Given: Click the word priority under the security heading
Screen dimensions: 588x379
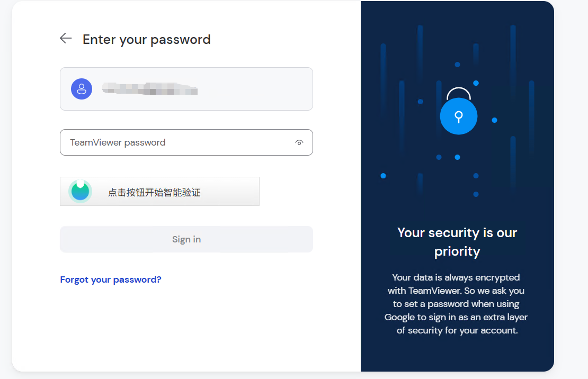Looking at the screenshot, I should 457,251.
